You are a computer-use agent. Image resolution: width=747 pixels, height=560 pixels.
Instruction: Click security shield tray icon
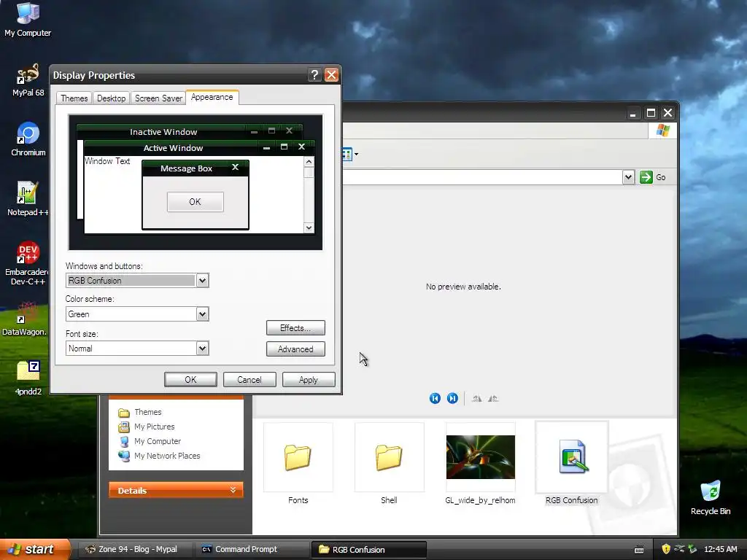click(x=666, y=549)
